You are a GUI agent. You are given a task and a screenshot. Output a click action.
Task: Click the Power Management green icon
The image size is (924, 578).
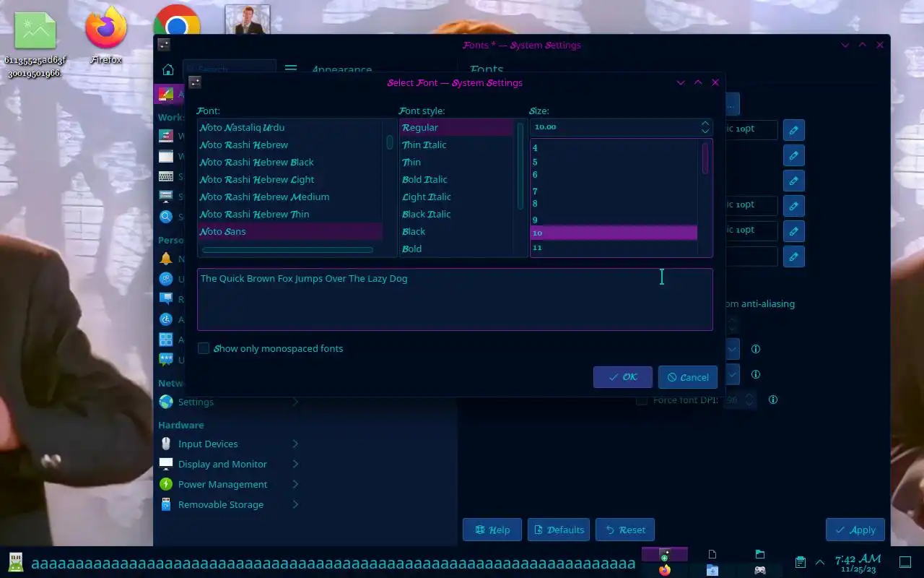pos(166,484)
